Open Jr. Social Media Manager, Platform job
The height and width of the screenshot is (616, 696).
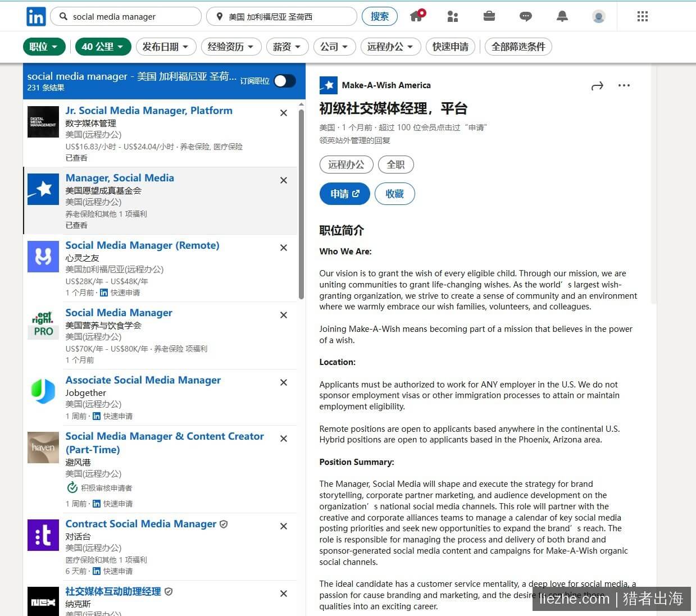pos(149,111)
